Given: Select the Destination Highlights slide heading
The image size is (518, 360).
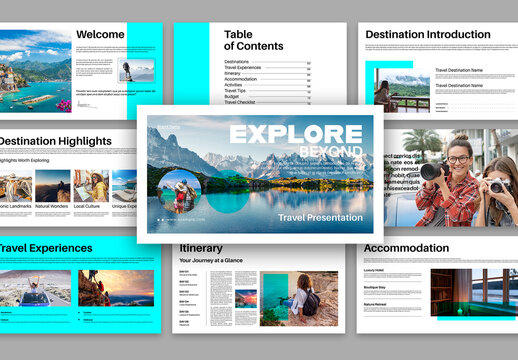Looking at the screenshot, I should tap(55, 141).
